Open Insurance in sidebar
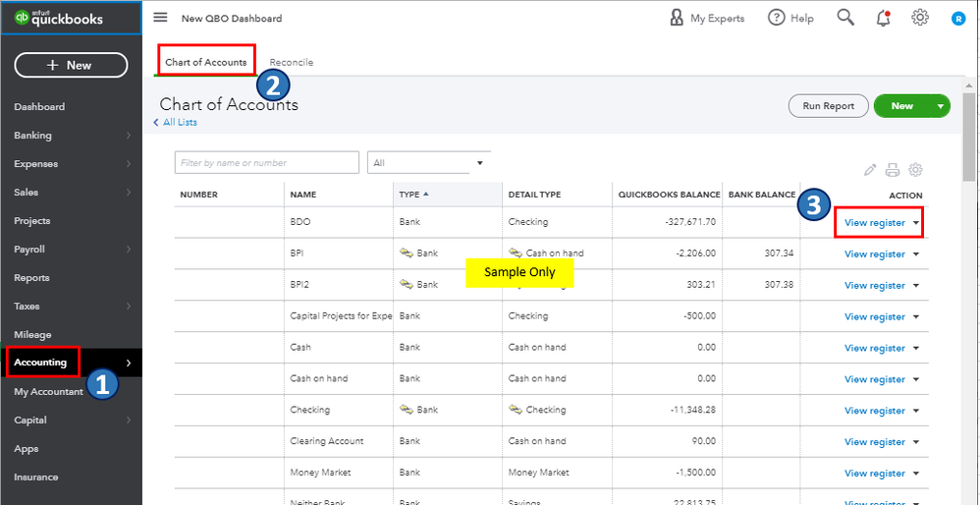 [36, 477]
